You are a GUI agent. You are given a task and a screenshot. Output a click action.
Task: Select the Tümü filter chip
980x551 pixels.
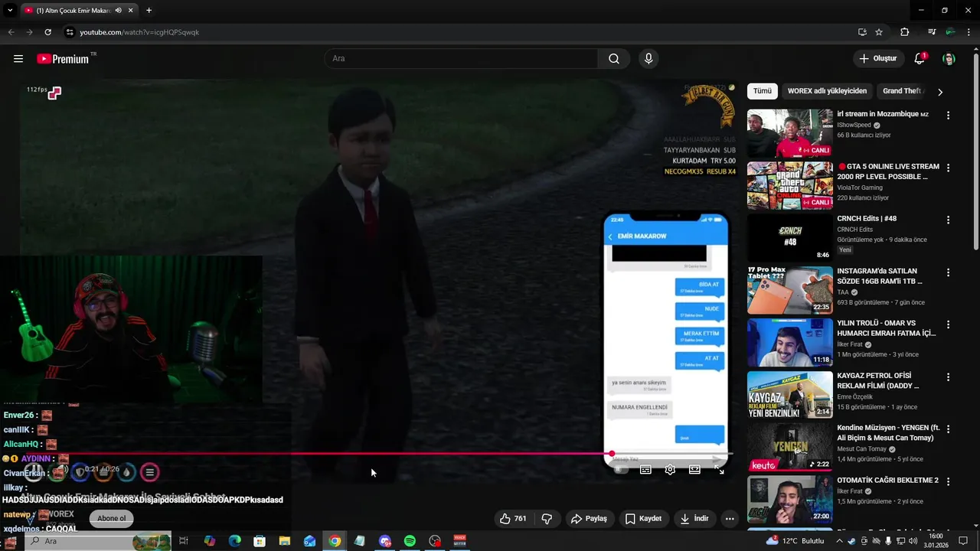tap(763, 91)
